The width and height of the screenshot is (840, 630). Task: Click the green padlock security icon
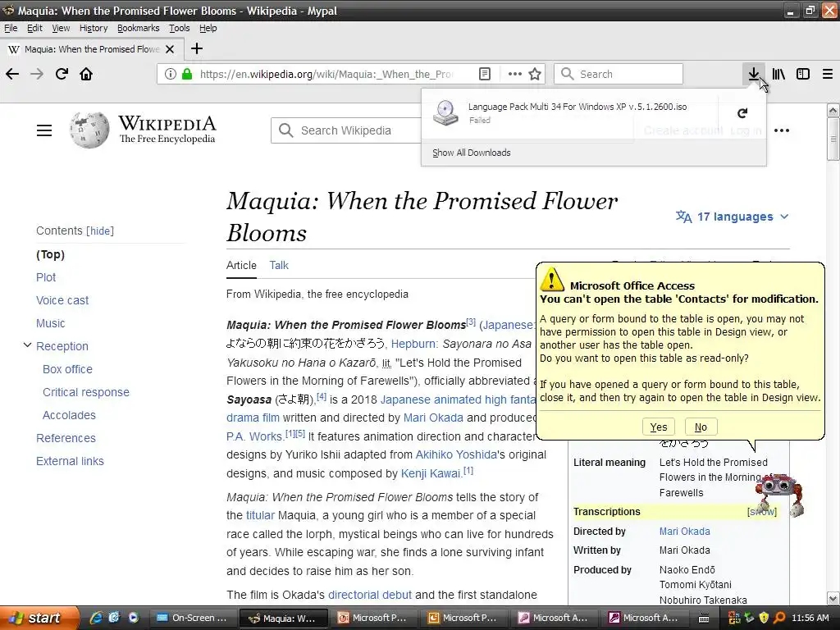point(187,74)
